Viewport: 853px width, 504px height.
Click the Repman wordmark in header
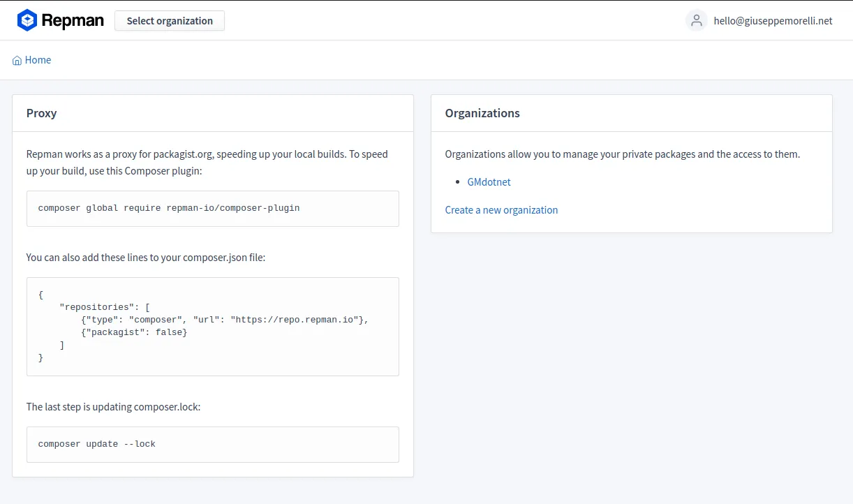[73, 21]
